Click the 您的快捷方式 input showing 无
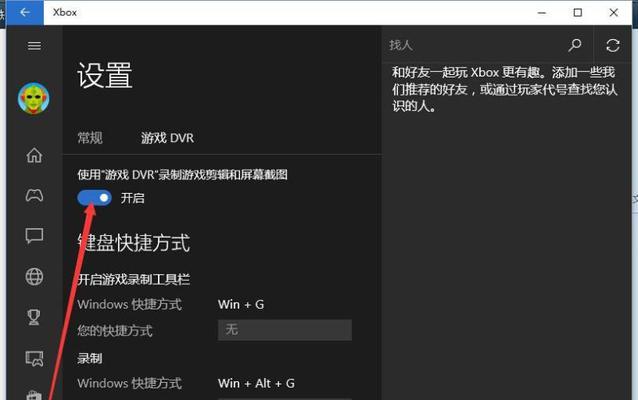638x400 pixels. (x=285, y=330)
